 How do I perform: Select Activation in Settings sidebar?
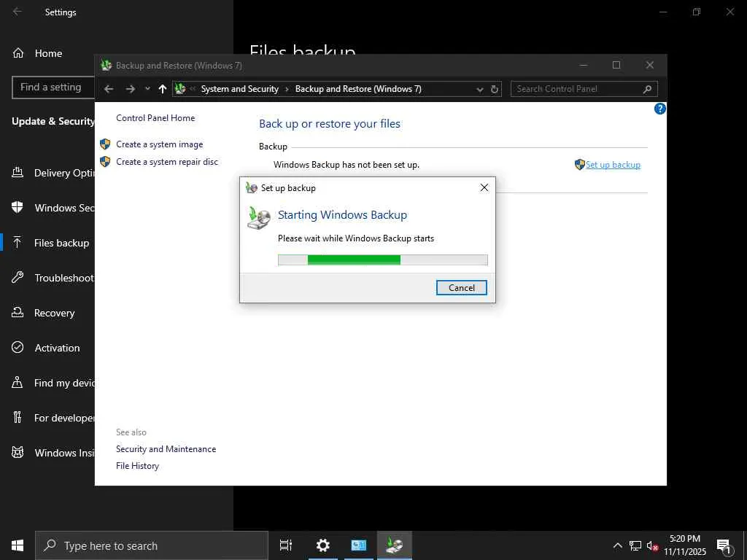[46, 348]
